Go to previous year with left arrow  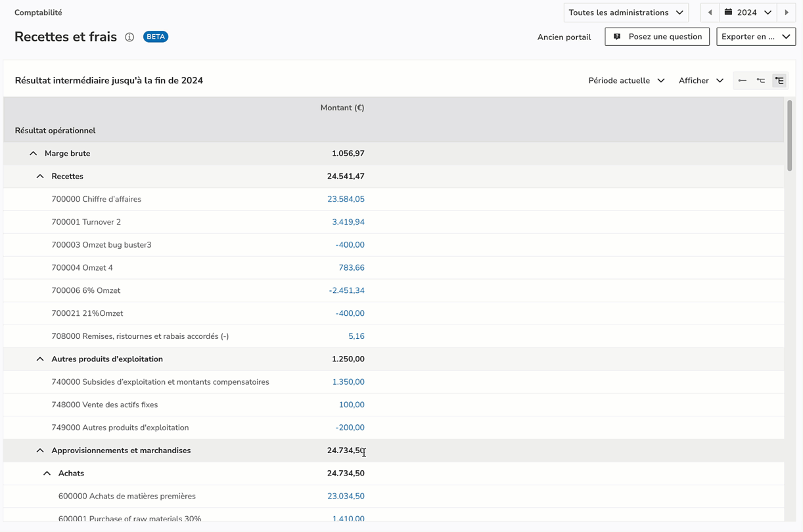coord(710,12)
